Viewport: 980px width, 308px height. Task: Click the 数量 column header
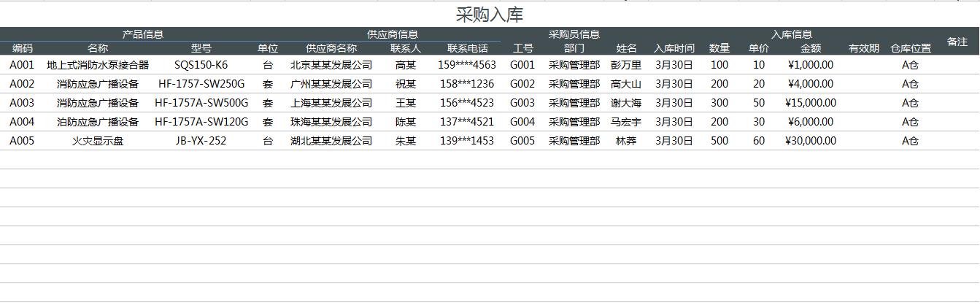pos(719,48)
